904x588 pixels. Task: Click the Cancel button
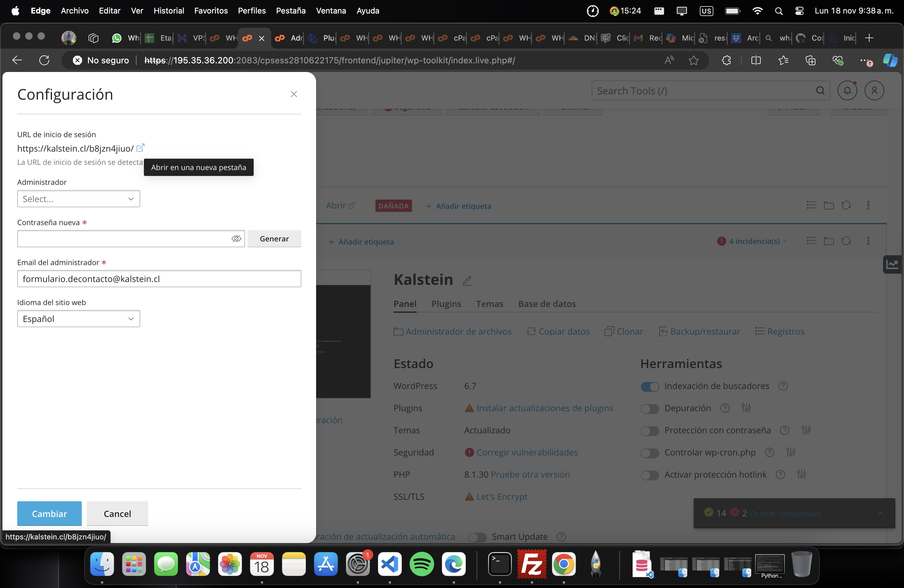pyautogui.click(x=117, y=514)
